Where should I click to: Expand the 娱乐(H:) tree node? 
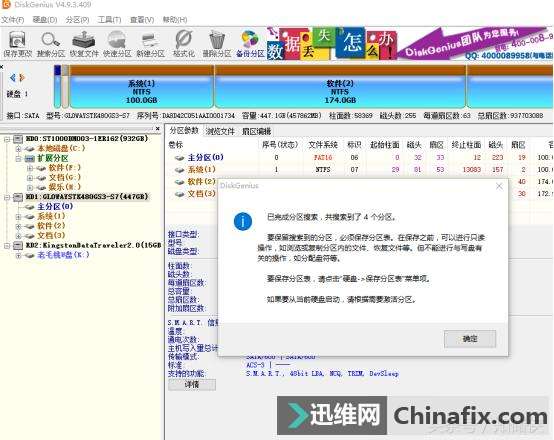[30, 187]
